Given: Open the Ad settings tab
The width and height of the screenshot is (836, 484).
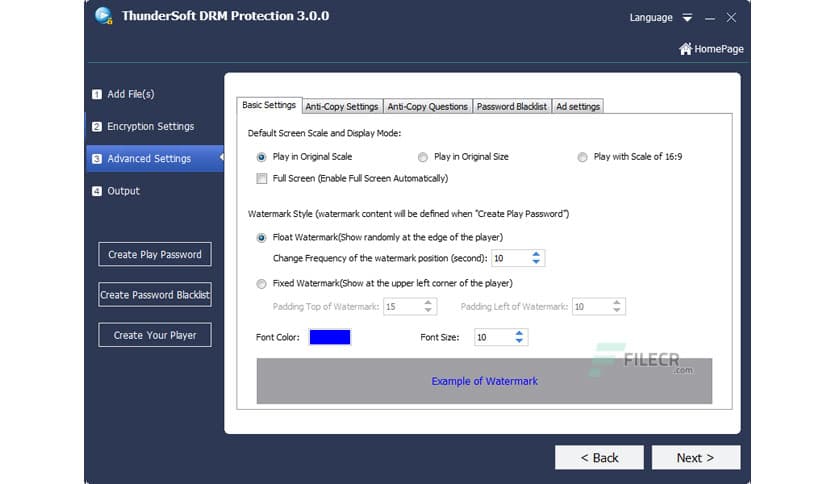Looking at the screenshot, I should coord(578,107).
